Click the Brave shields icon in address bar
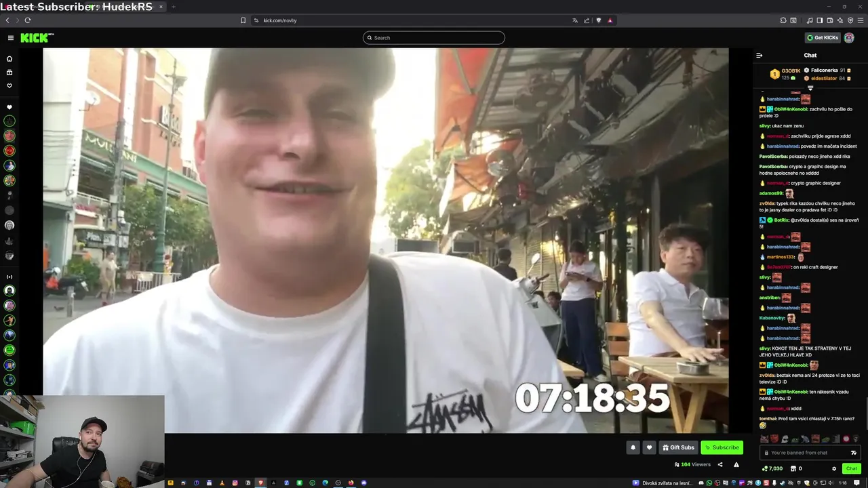The height and width of the screenshot is (488, 868). pyautogui.click(x=598, y=20)
